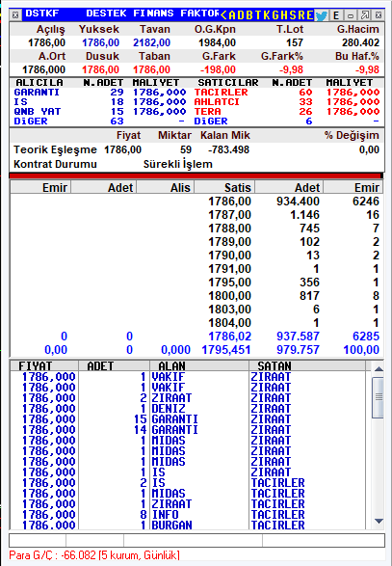This screenshot has height=566, width=392.
Task: Click the yellow H letter in title bar
Action: [284, 14]
